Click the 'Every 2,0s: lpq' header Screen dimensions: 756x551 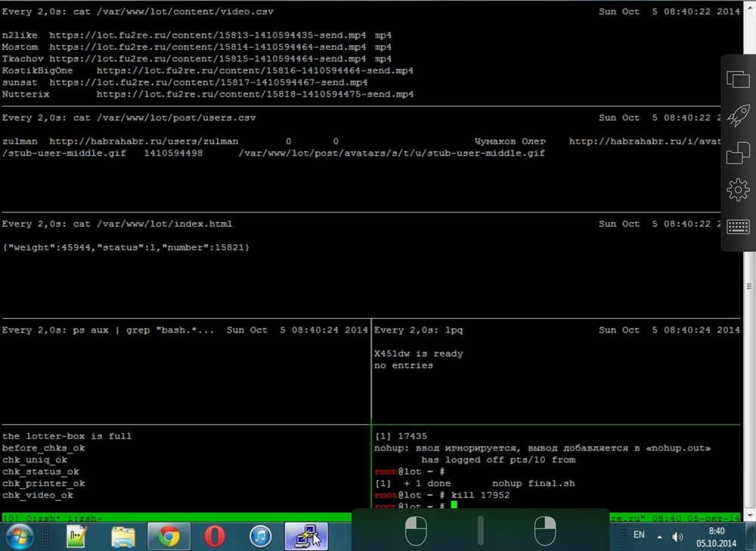click(x=419, y=330)
